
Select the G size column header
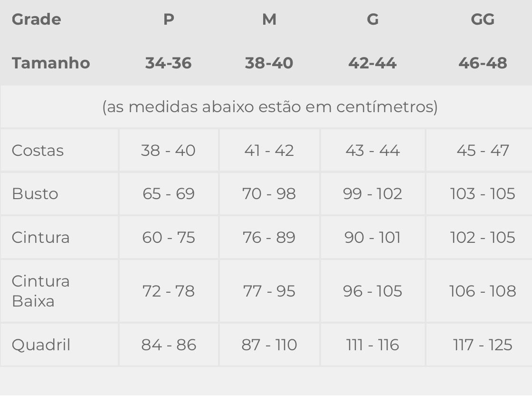[373, 19]
